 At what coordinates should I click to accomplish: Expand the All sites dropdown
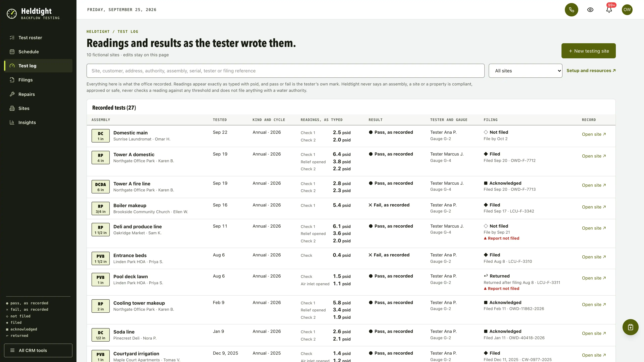point(525,71)
